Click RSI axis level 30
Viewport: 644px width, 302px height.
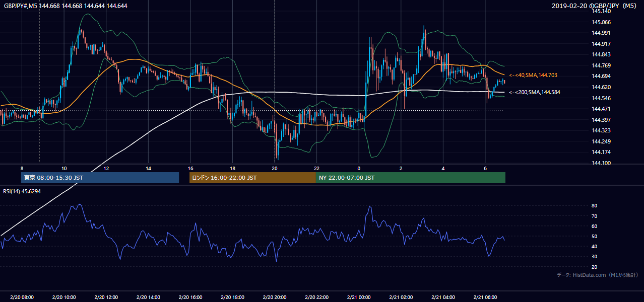click(595, 257)
